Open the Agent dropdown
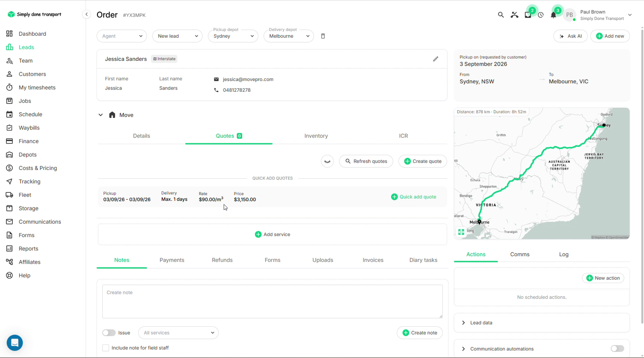 click(121, 36)
